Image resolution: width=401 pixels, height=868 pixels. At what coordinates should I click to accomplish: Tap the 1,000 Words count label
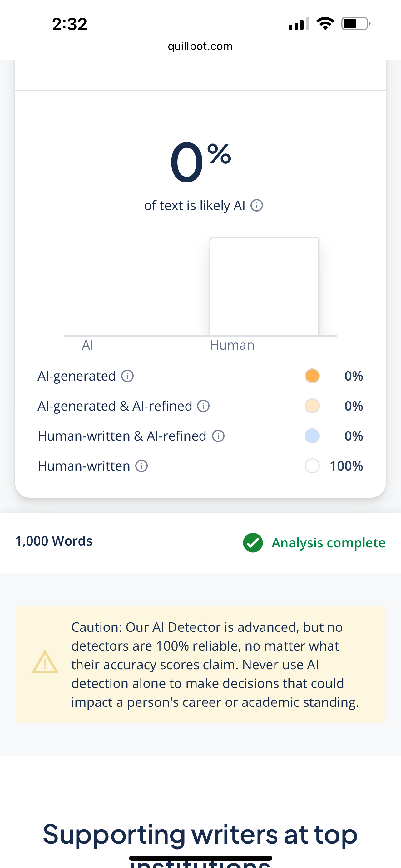[54, 541]
